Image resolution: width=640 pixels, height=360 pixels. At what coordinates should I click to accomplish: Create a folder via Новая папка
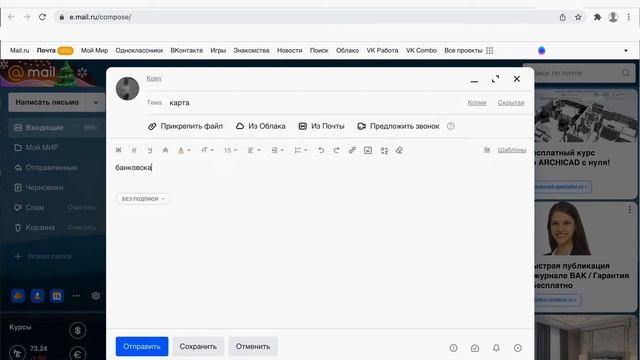[43, 256]
